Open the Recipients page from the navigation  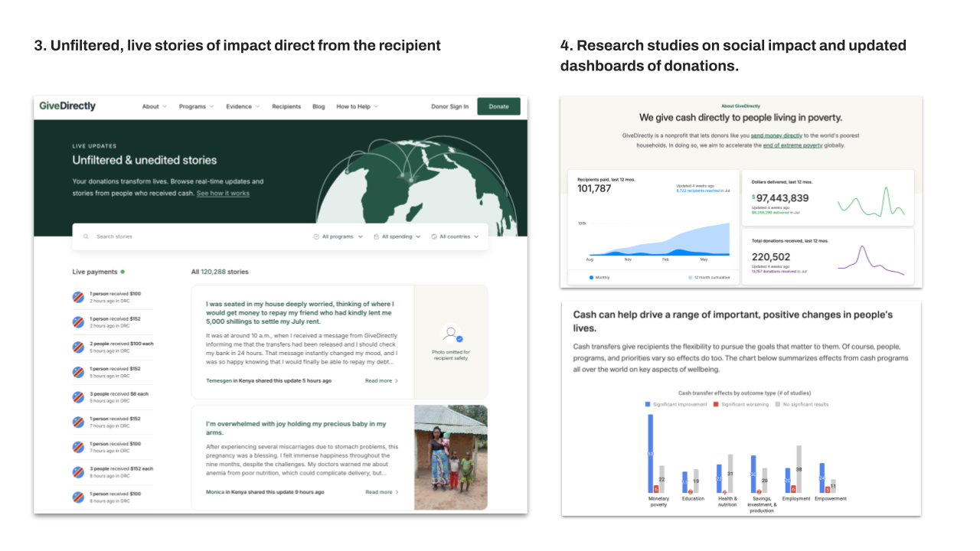(x=286, y=106)
